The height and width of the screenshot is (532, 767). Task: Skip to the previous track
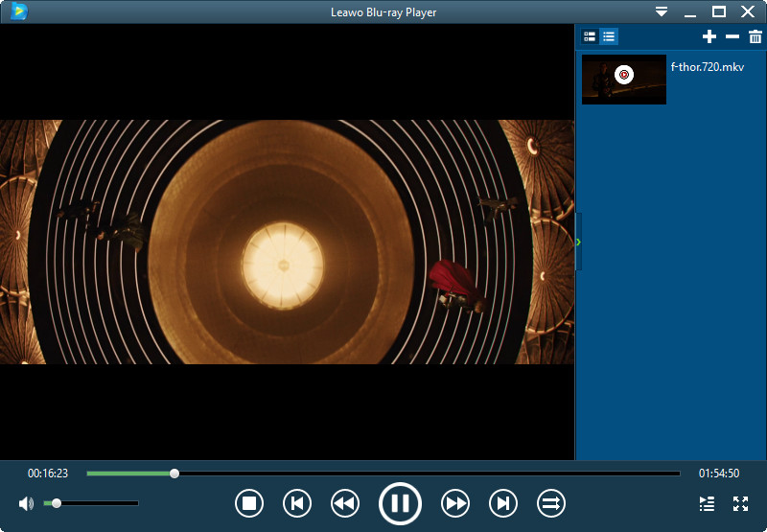click(x=297, y=502)
